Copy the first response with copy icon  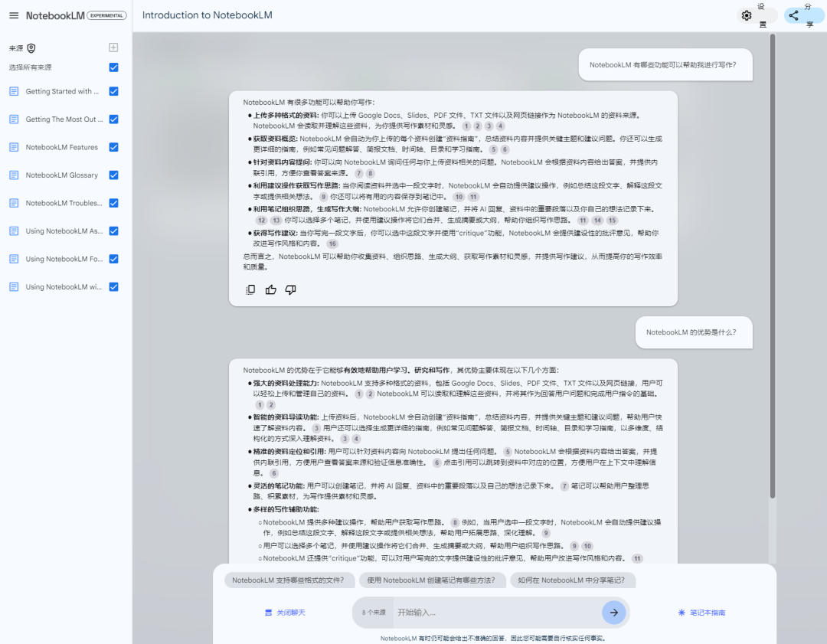[x=250, y=289]
